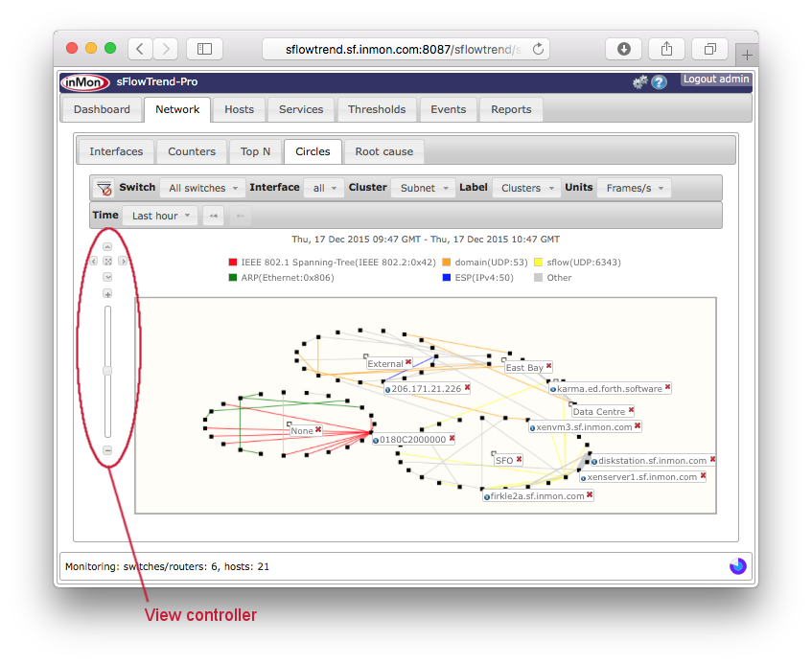812x664 pixels.
Task: Click the green ARP legend swatch
Action: (233, 278)
